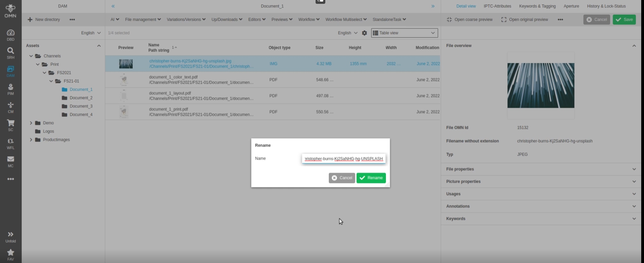
Task: Select the Logos folder
Action: point(45,131)
